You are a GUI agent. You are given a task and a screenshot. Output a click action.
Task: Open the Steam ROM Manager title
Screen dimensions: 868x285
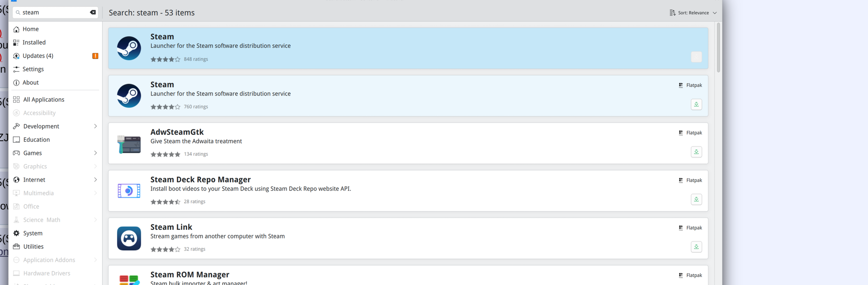[x=190, y=275]
